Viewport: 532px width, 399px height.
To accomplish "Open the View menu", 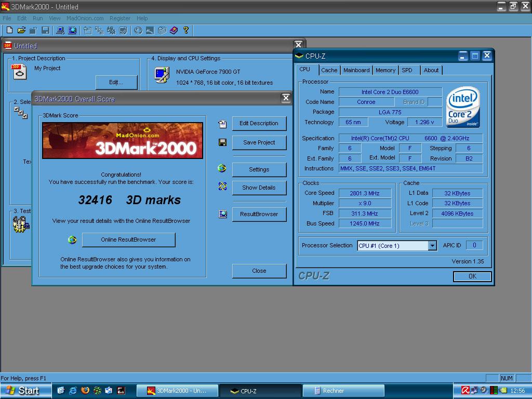I will click(x=55, y=18).
